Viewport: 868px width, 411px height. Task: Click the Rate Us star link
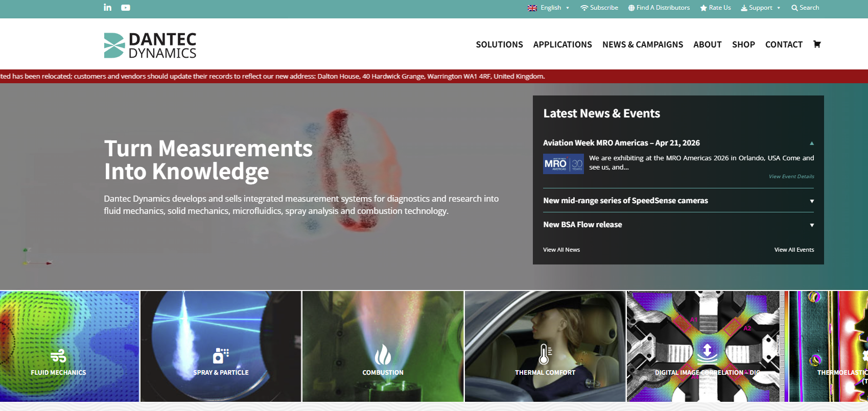pos(715,8)
